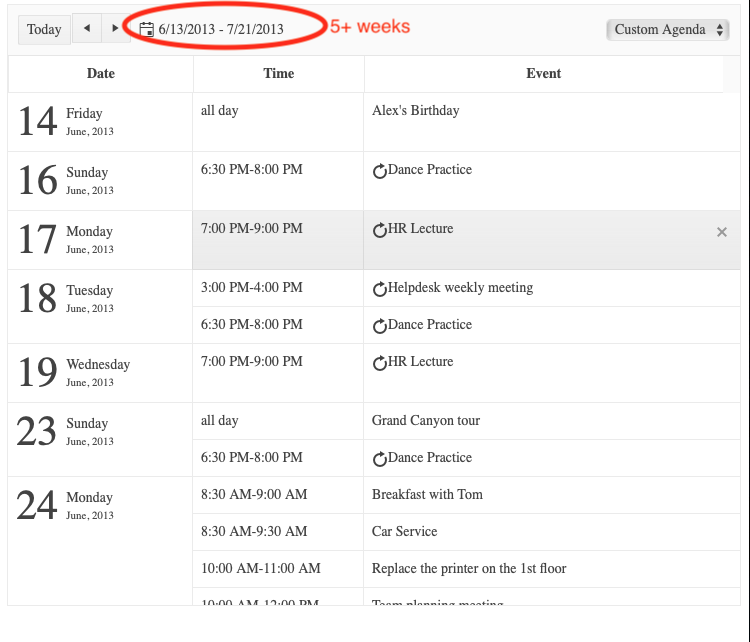The width and height of the screenshot is (750, 642).
Task: Click the recurrence icon of June 16 Dance Practice
Action: click(380, 170)
